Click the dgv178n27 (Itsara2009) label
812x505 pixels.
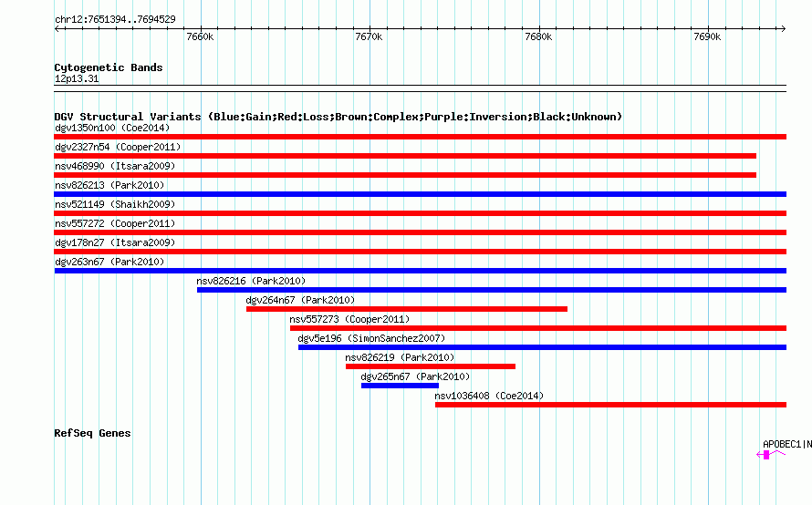coord(115,242)
